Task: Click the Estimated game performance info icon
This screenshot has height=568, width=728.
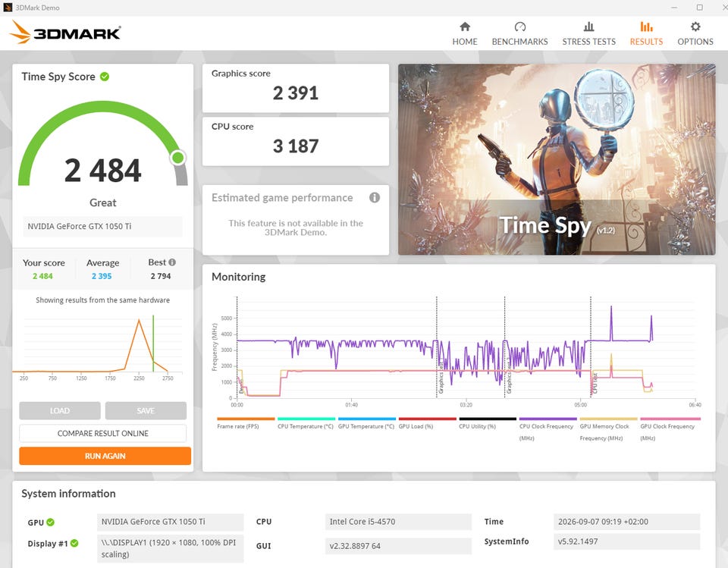Action: click(x=374, y=198)
